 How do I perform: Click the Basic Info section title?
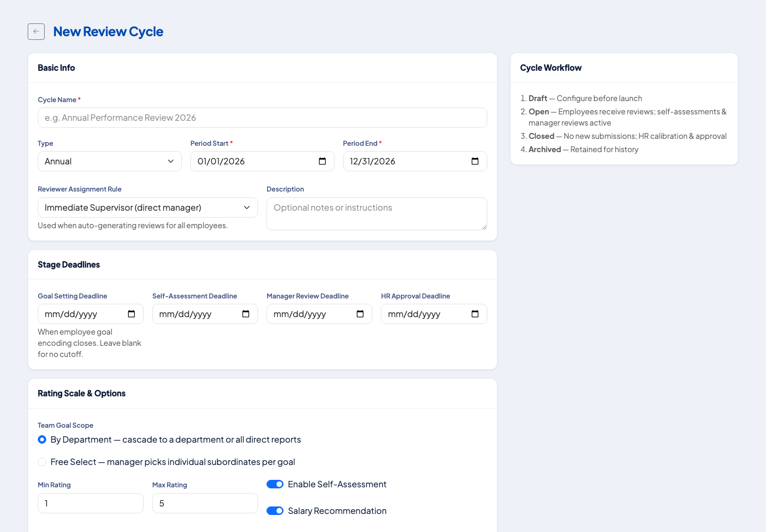coord(56,68)
